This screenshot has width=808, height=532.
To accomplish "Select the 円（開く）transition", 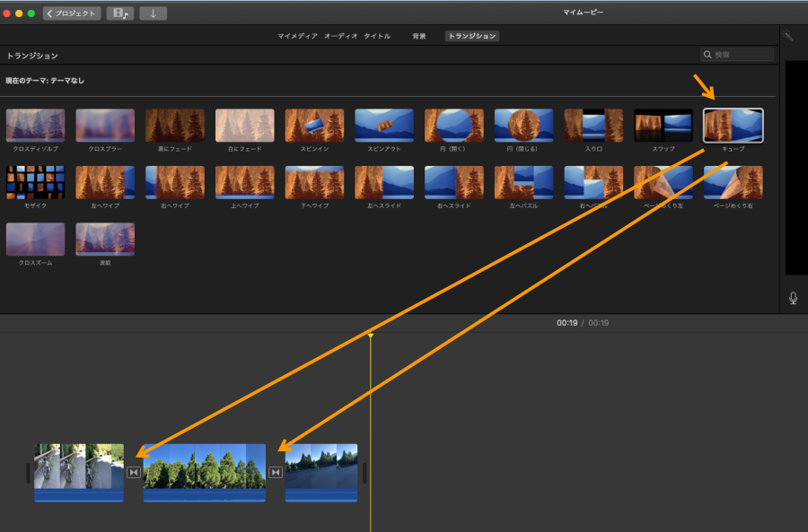I will (453, 126).
